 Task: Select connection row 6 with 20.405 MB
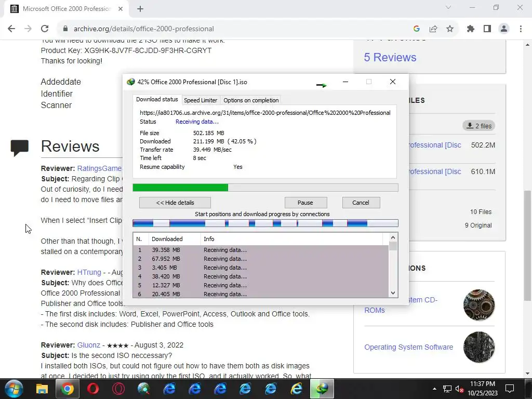[x=261, y=294]
